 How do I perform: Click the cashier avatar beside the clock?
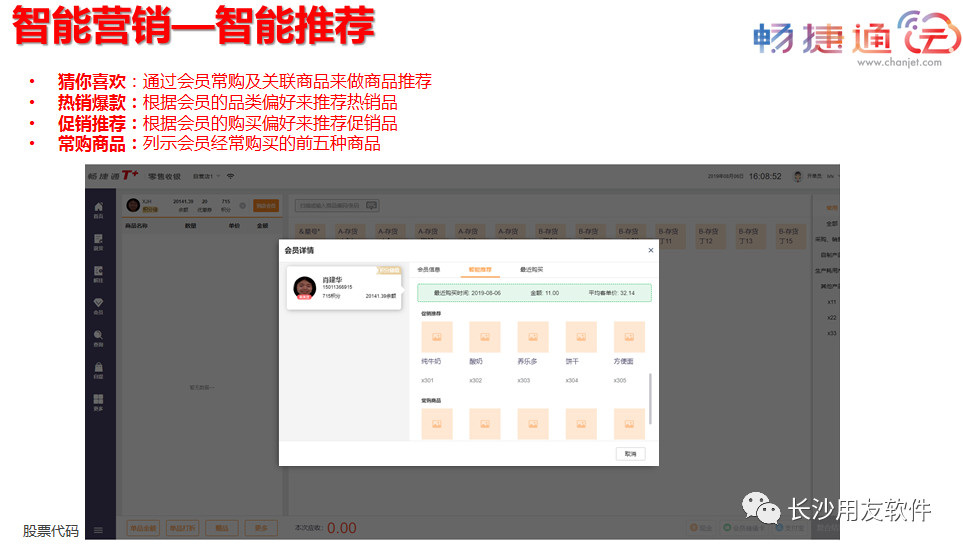coord(797,176)
